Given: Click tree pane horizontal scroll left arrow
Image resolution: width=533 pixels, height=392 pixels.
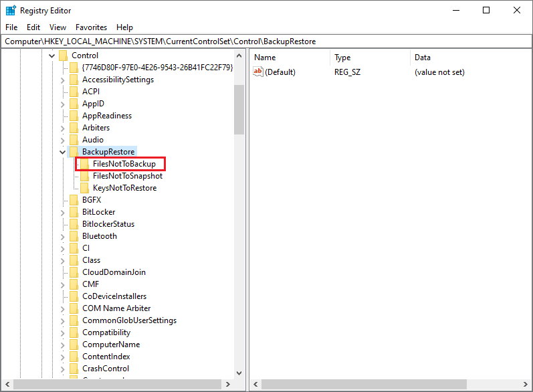Looking at the screenshot, I should point(7,384).
